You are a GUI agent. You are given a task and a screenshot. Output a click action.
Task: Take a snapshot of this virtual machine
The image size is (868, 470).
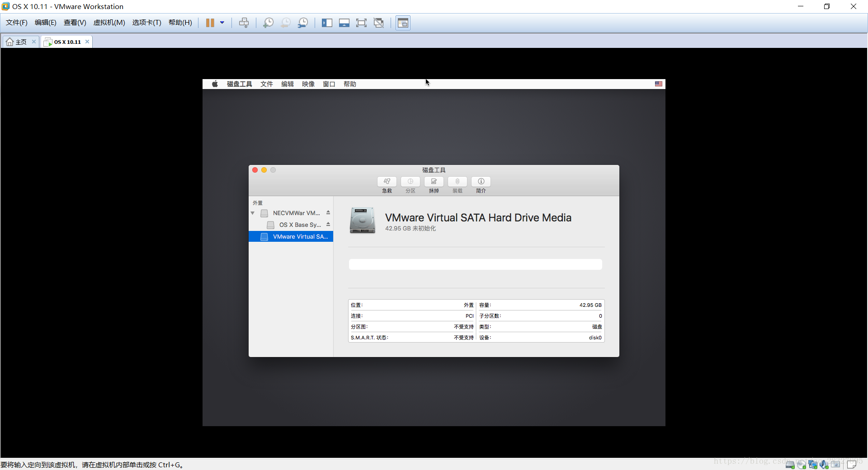click(268, 23)
